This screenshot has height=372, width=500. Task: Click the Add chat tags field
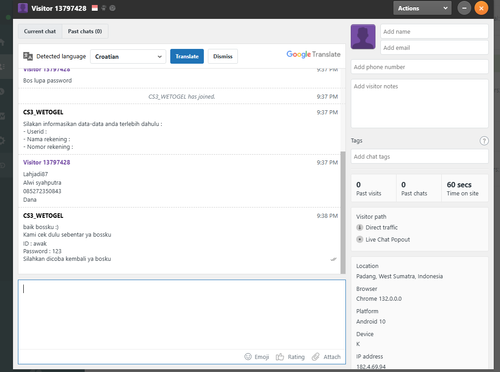(x=420, y=157)
